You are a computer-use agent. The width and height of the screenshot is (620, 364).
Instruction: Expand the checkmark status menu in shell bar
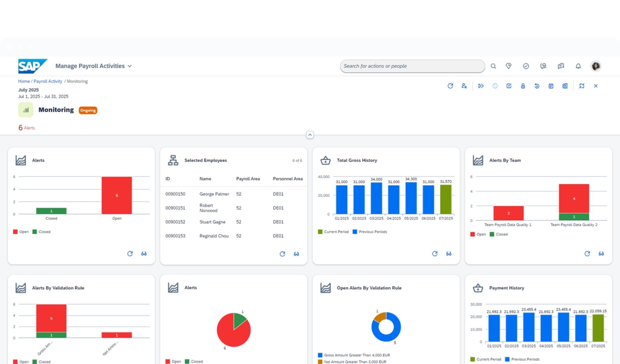tap(526, 66)
